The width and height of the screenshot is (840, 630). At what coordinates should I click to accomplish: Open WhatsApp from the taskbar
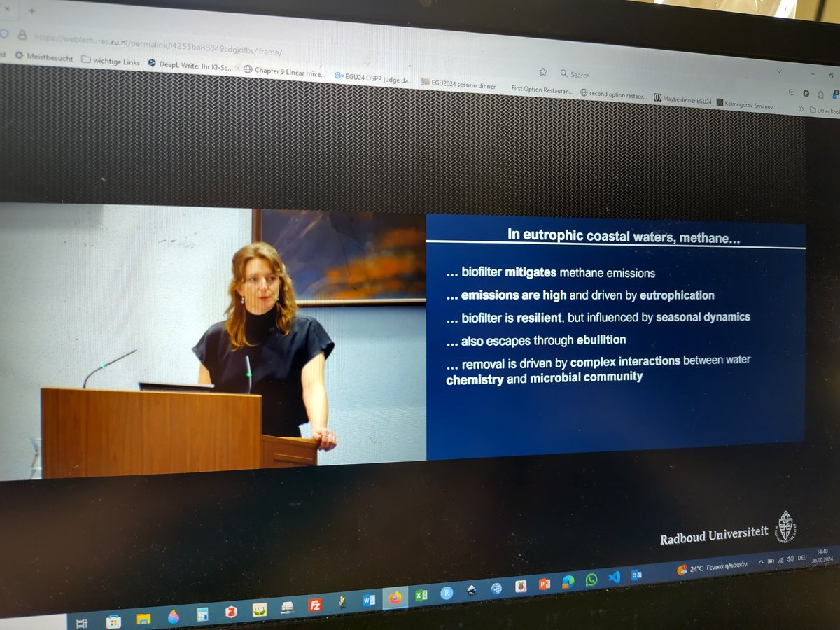591,580
